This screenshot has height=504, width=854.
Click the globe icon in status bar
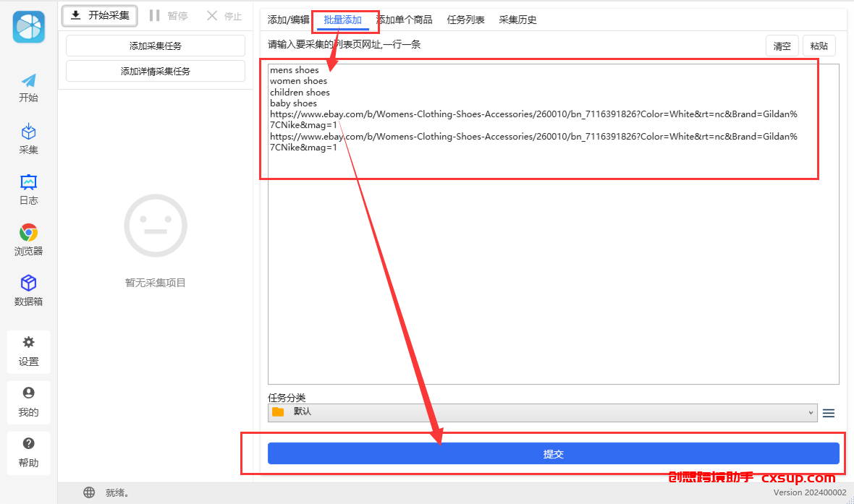point(89,492)
